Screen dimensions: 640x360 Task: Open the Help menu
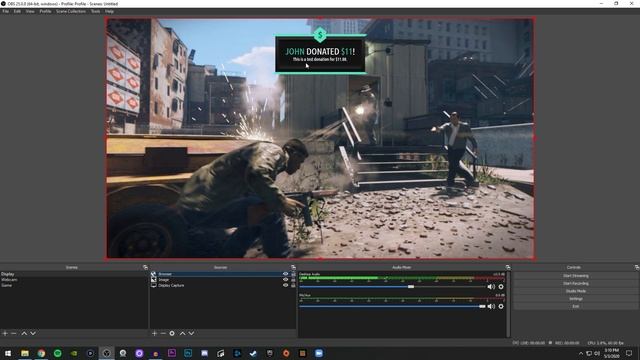[109, 11]
